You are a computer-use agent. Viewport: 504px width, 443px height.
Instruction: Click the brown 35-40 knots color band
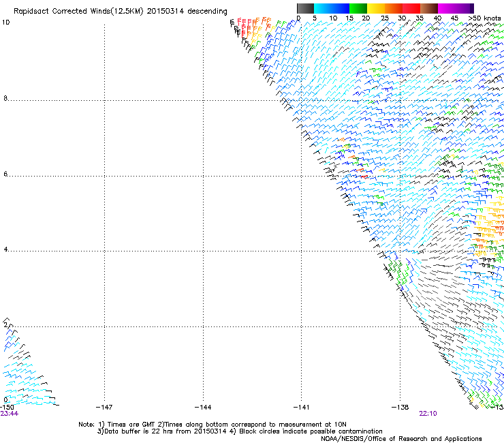point(429,8)
